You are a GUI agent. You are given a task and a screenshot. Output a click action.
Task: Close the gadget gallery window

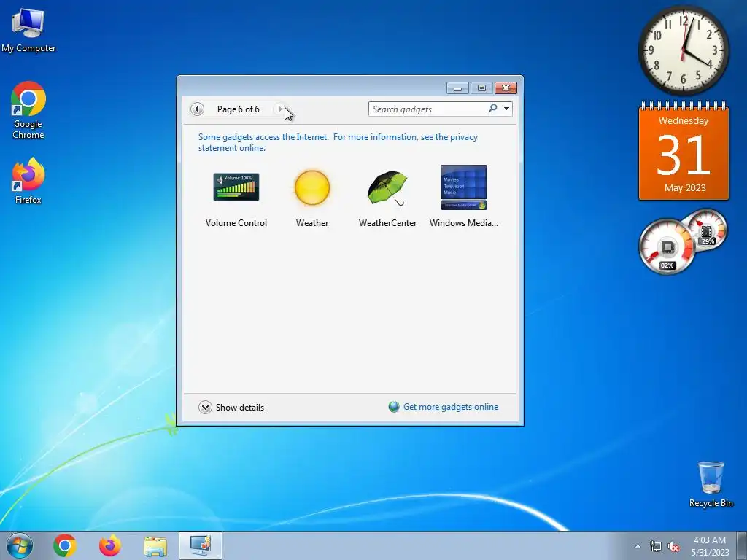(506, 88)
